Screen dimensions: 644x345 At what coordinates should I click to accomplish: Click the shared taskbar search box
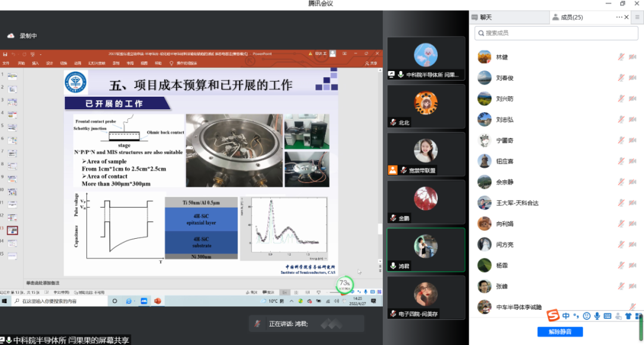point(60,301)
